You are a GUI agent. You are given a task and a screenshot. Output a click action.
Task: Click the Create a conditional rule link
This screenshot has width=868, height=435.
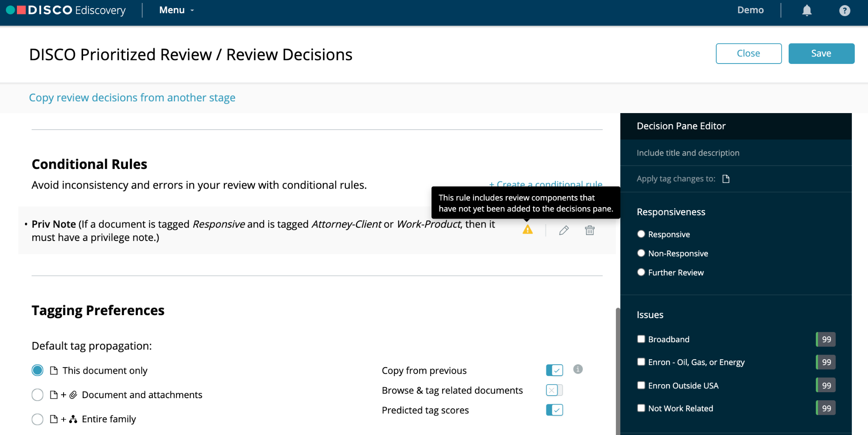[x=545, y=184]
